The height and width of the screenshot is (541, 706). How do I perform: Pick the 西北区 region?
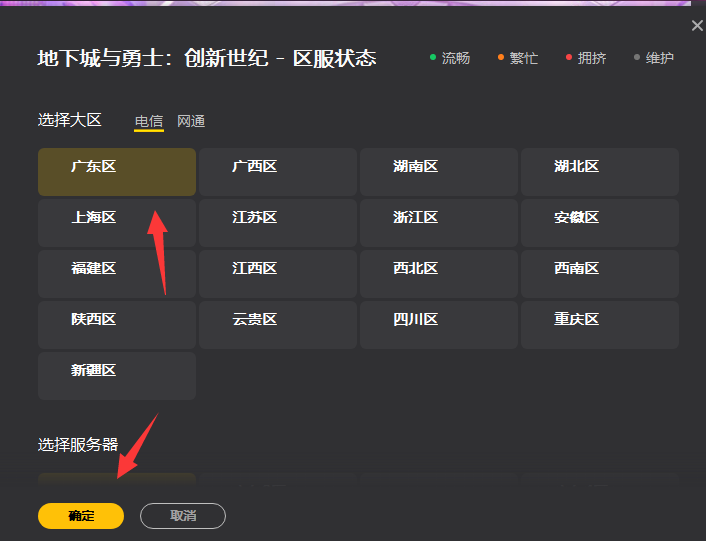click(x=439, y=274)
